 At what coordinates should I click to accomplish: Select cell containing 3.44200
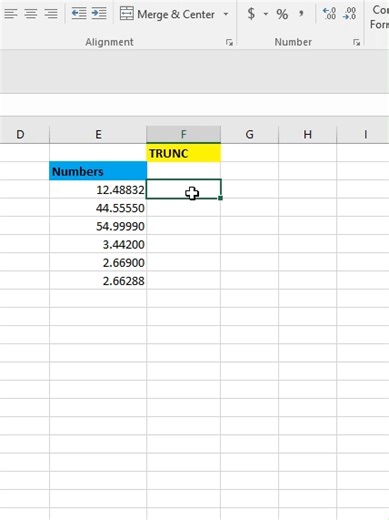click(98, 244)
